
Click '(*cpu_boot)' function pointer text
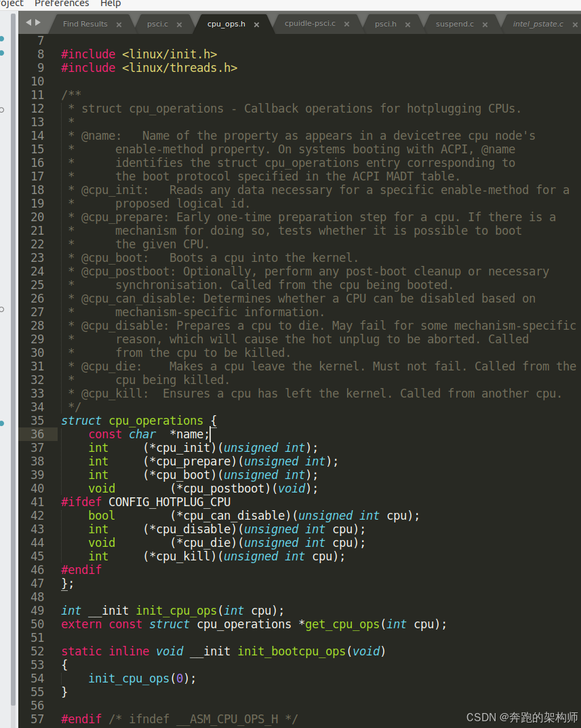pos(180,475)
